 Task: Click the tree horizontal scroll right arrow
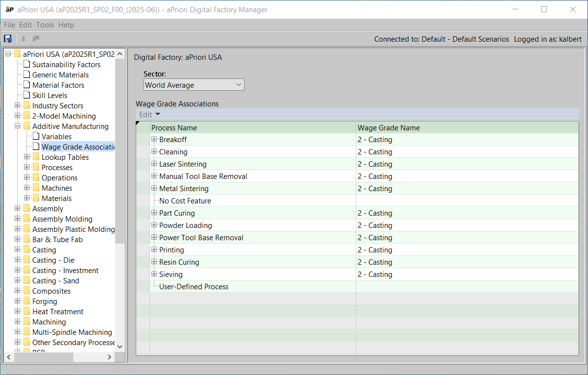click(x=110, y=357)
